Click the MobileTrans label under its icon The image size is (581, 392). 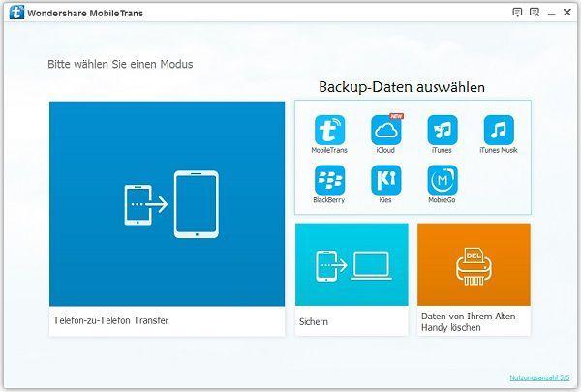click(x=329, y=150)
